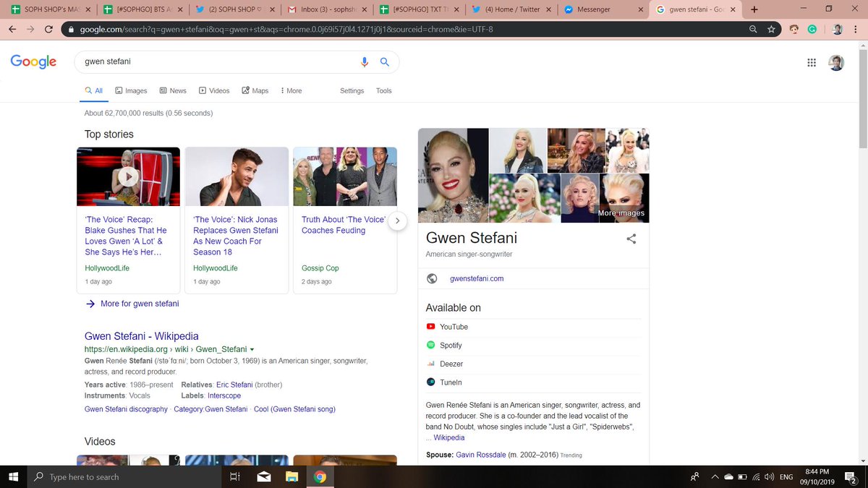Viewport: 868px width, 488px height.
Task: Show next top stories with arrow
Action: (397, 221)
